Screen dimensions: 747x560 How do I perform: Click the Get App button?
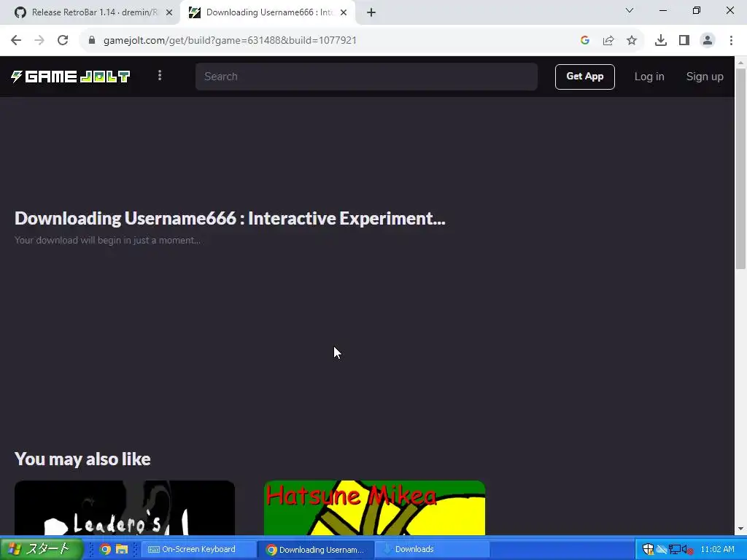pyautogui.click(x=584, y=76)
